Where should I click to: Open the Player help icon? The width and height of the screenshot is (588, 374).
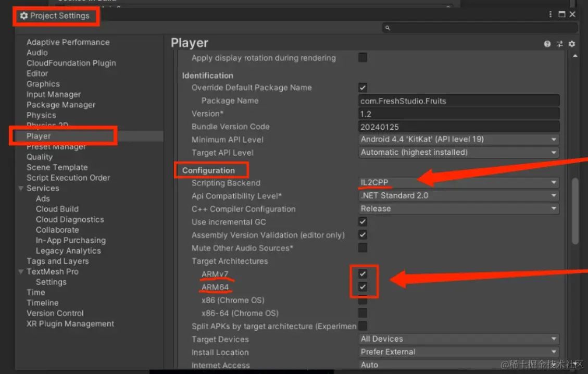547,44
